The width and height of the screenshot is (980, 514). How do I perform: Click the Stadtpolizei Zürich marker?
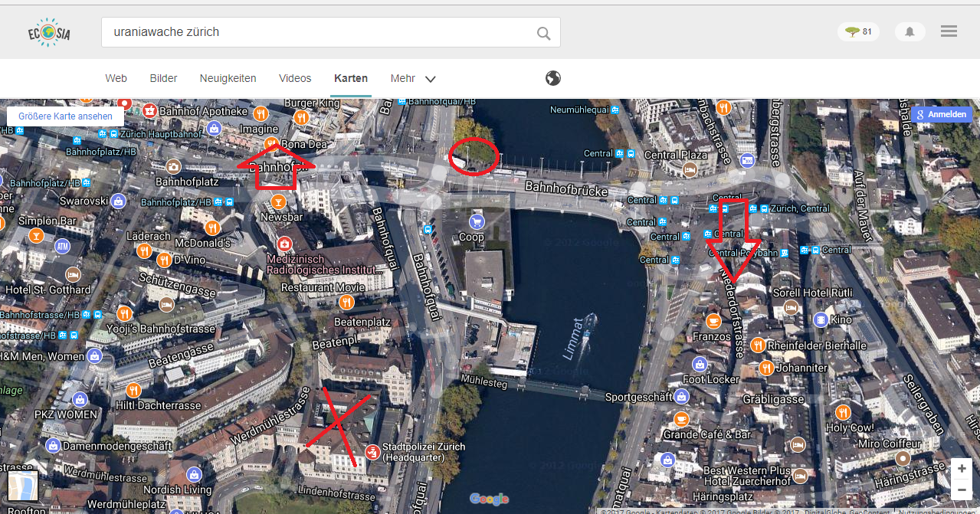[x=372, y=452]
